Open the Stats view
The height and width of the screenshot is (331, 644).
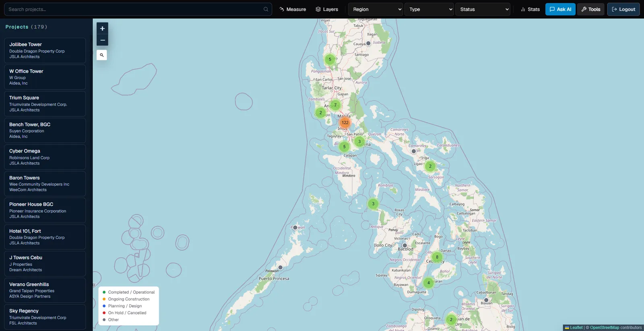click(530, 9)
